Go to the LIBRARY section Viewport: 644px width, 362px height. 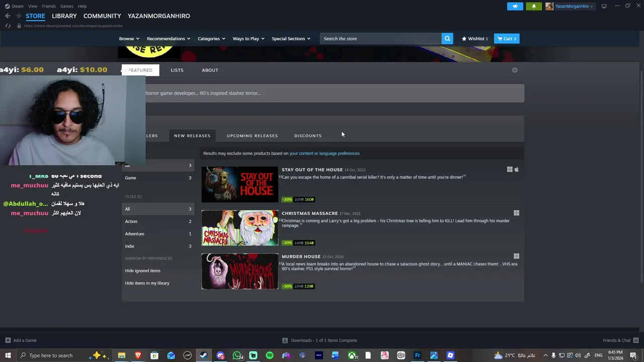click(x=64, y=16)
